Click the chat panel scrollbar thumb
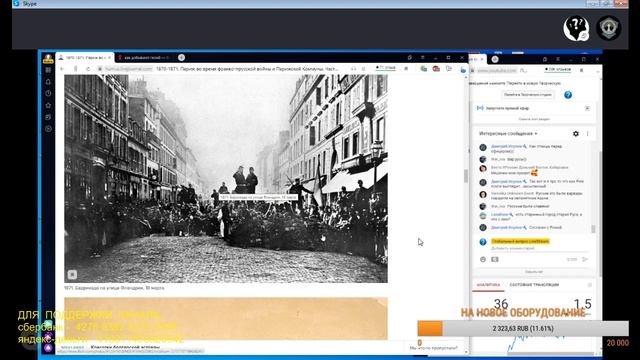Image resolution: width=640 pixels, height=360 pixels. click(x=593, y=229)
